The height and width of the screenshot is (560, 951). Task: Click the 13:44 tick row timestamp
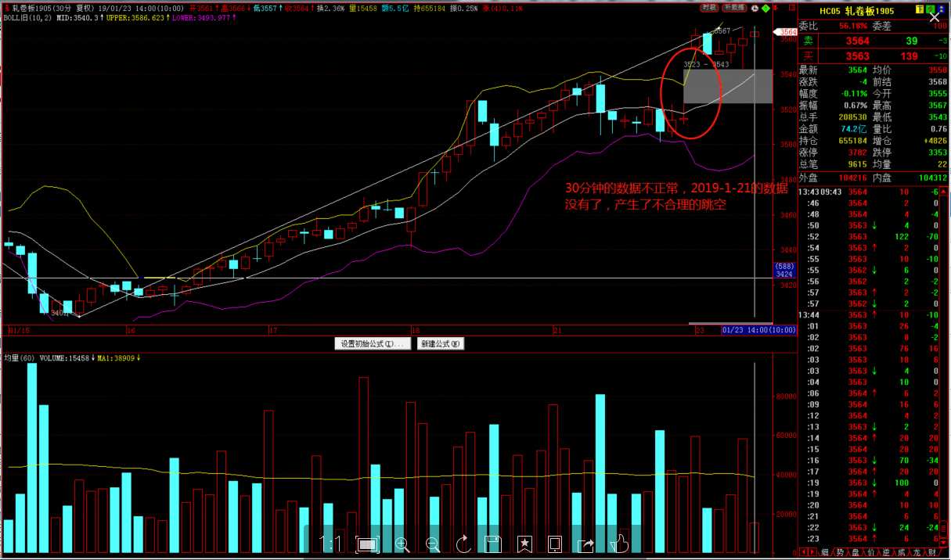(809, 315)
